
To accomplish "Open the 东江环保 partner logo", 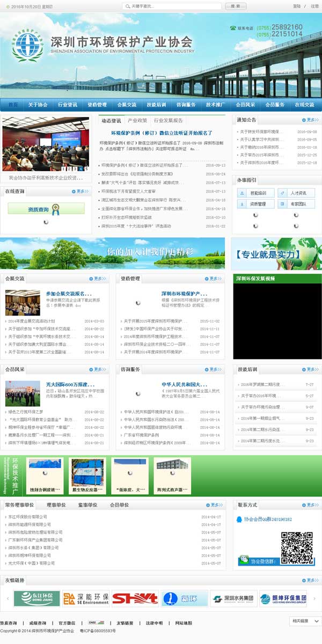I will 36,598.
